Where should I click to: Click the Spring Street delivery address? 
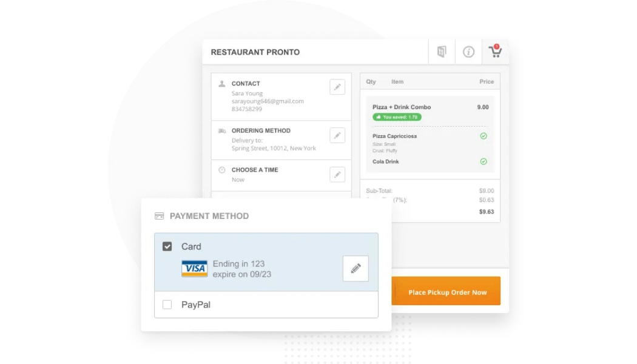click(274, 148)
